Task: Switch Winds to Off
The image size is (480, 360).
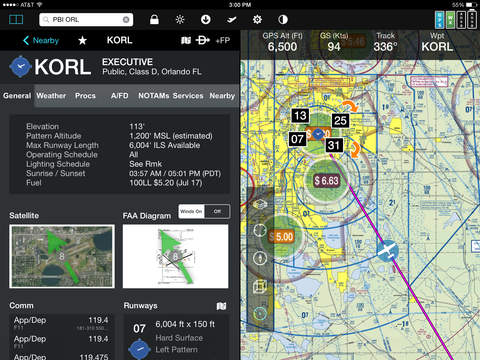Action: pyautogui.click(x=217, y=211)
